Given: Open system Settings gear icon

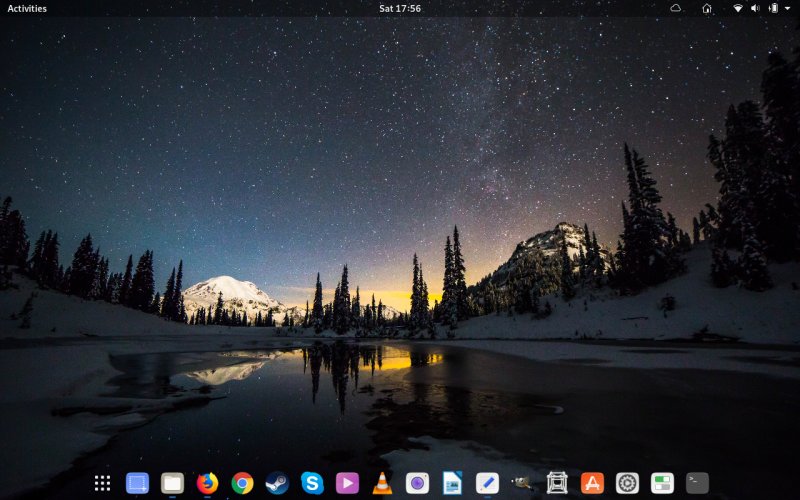Looking at the screenshot, I should [627, 483].
